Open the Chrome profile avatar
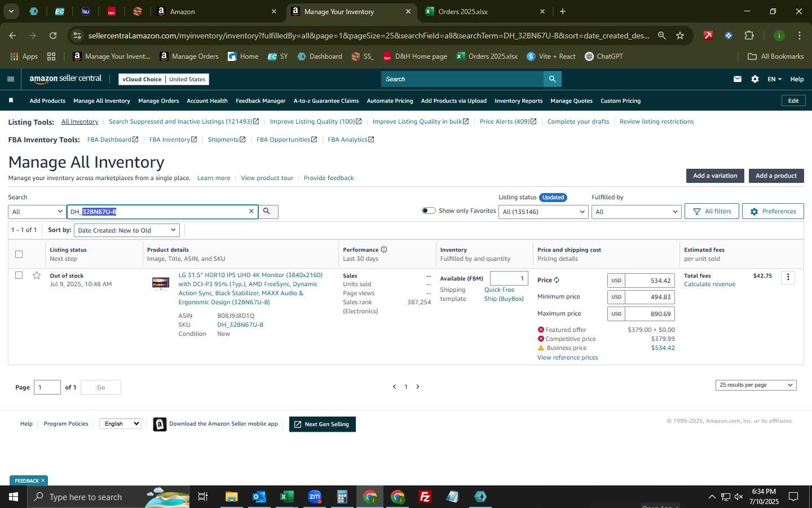 (x=779, y=36)
